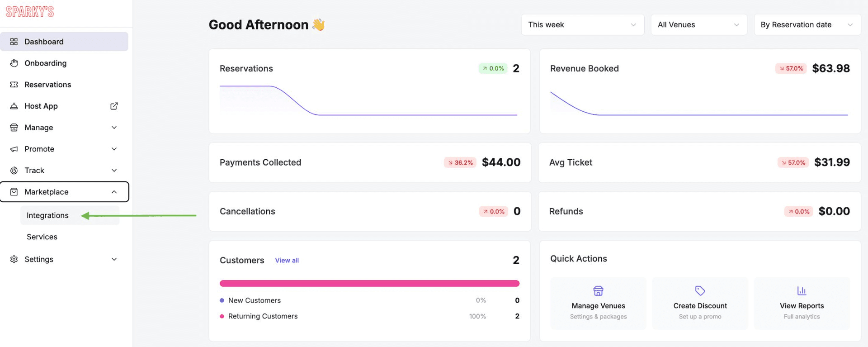Click the $44.00 payments value

tap(501, 162)
